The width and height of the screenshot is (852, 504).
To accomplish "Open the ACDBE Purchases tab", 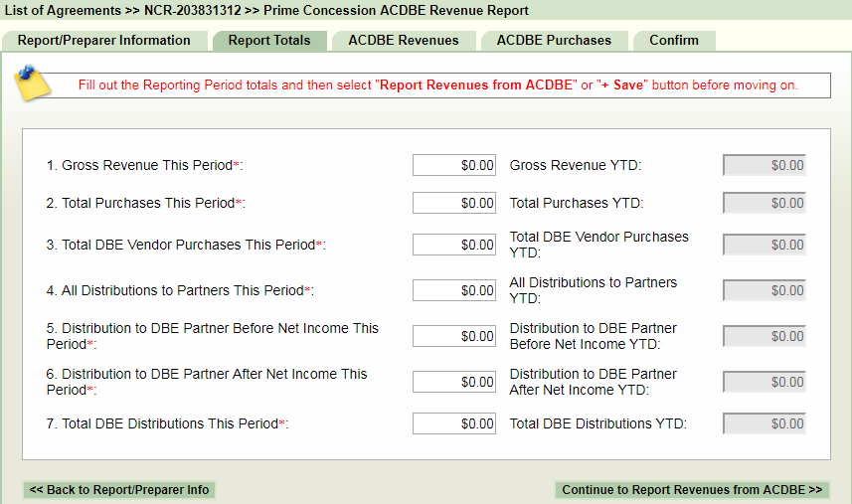I will click(554, 41).
